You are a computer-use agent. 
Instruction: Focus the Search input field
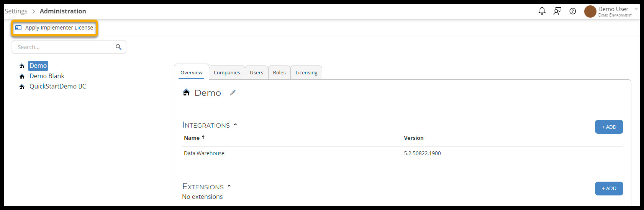coord(63,47)
